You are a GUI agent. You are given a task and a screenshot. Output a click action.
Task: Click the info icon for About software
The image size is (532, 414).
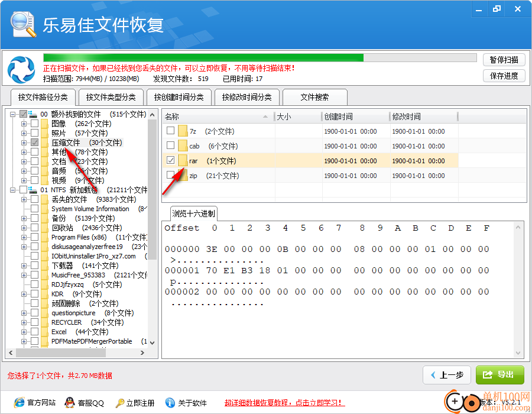coord(170,402)
